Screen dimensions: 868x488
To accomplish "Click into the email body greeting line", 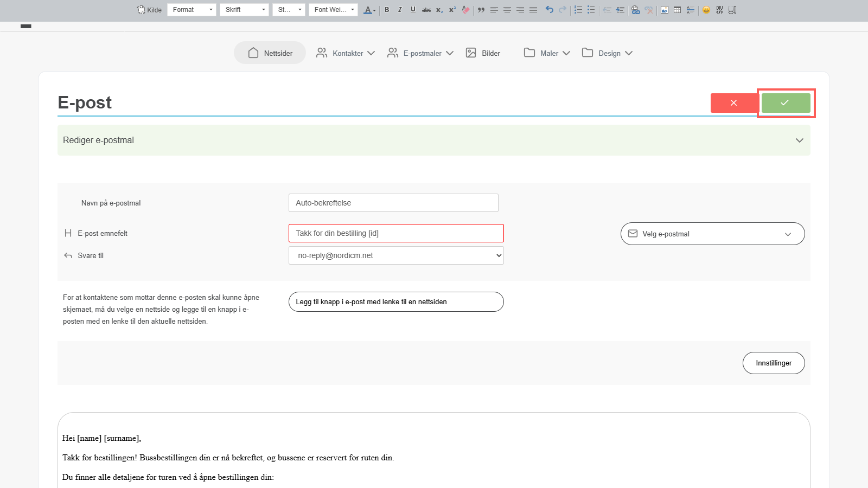I will tap(102, 438).
